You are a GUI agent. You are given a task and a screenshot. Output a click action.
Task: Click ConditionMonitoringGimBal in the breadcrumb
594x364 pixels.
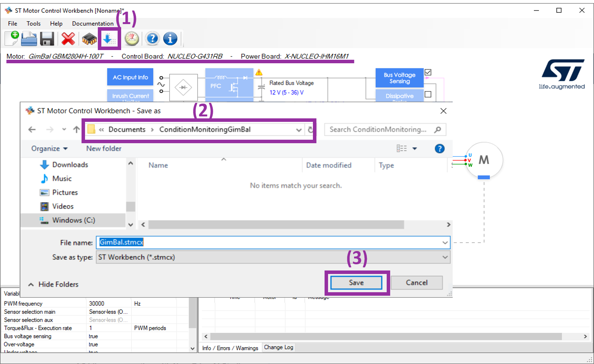tap(205, 130)
